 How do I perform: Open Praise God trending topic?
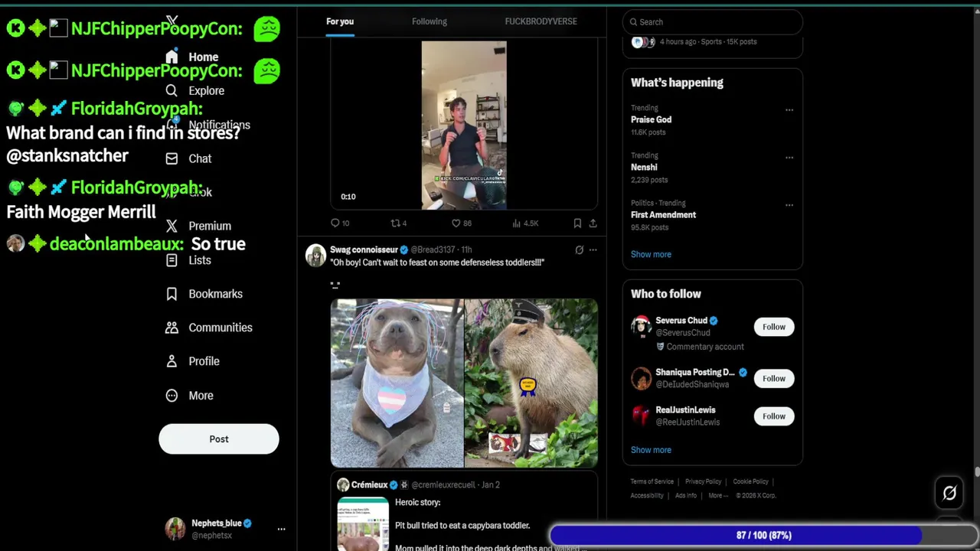click(x=652, y=119)
